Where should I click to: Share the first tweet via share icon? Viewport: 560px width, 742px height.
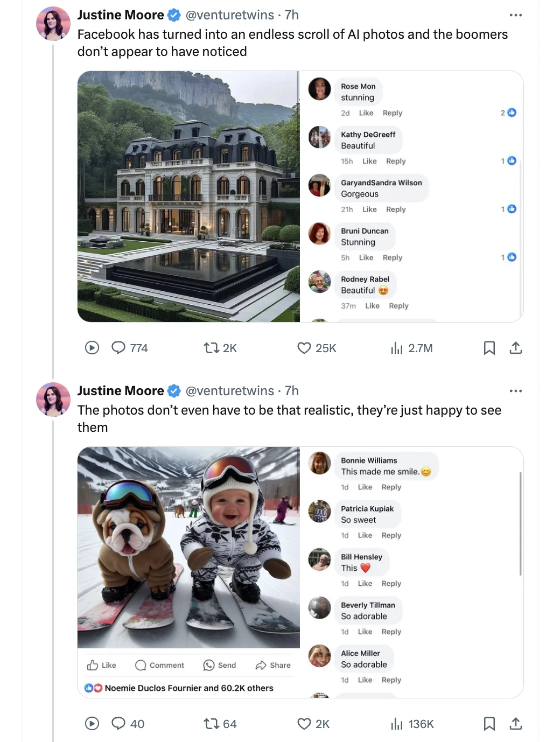click(x=516, y=348)
